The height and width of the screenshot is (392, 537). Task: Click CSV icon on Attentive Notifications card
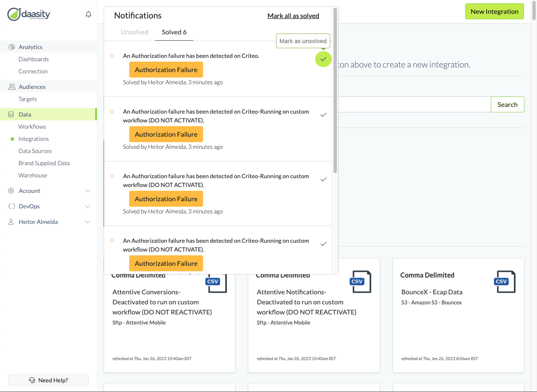360,281
